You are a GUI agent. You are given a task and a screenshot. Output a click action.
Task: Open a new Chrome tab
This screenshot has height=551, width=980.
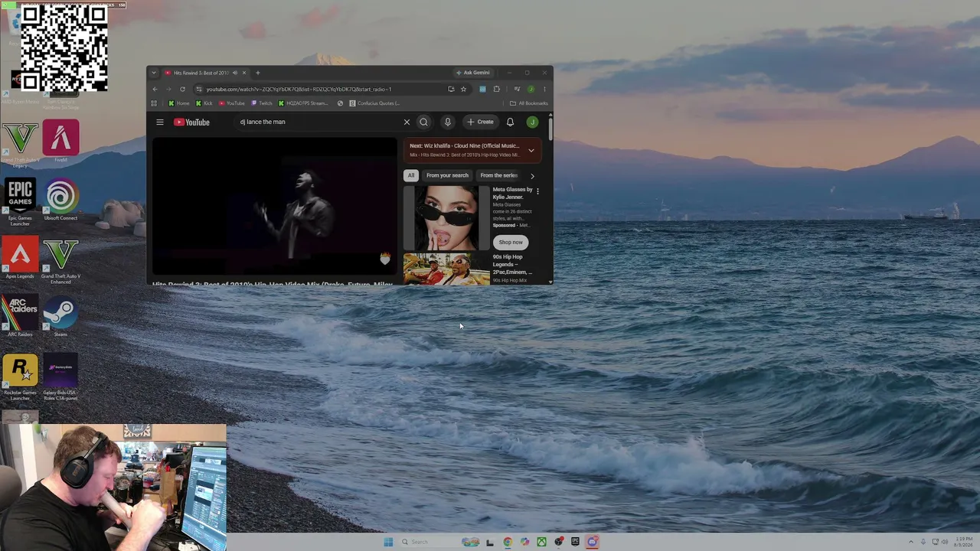click(258, 73)
